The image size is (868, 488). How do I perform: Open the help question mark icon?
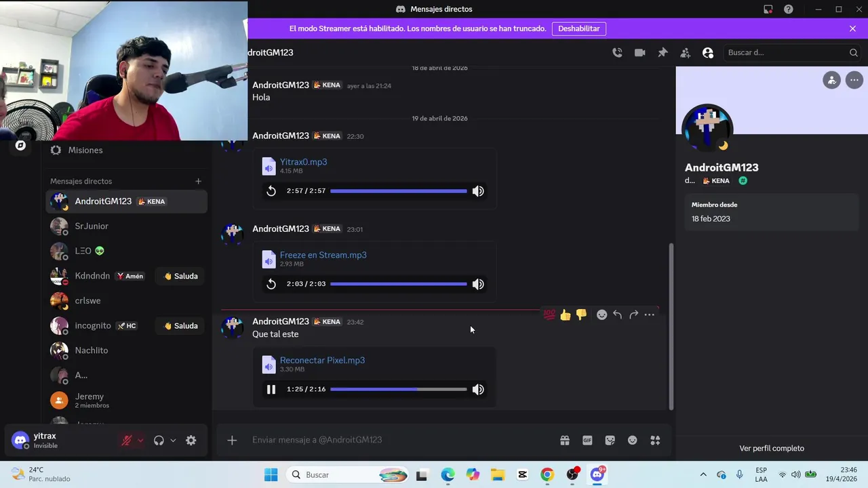788,9
